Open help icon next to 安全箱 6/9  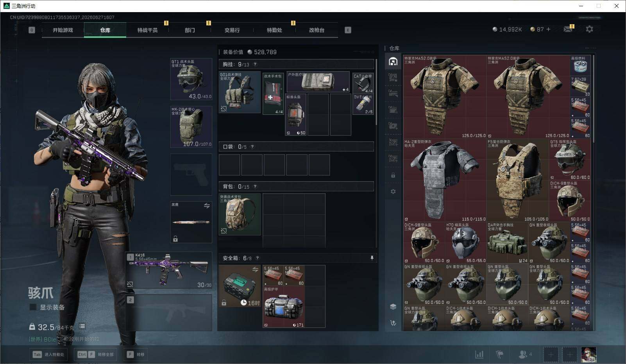pos(257,258)
